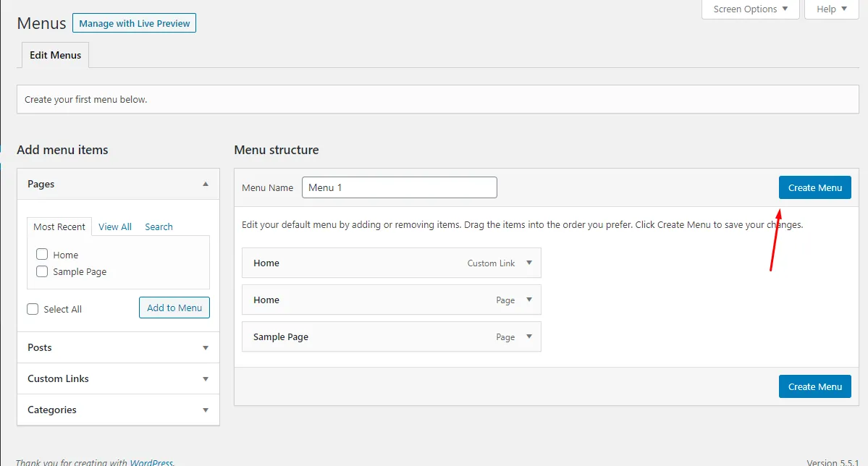The image size is (868, 466).
Task: Collapse the Pages panel arrow
Action: pyautogui.click(x=206, y=185)
